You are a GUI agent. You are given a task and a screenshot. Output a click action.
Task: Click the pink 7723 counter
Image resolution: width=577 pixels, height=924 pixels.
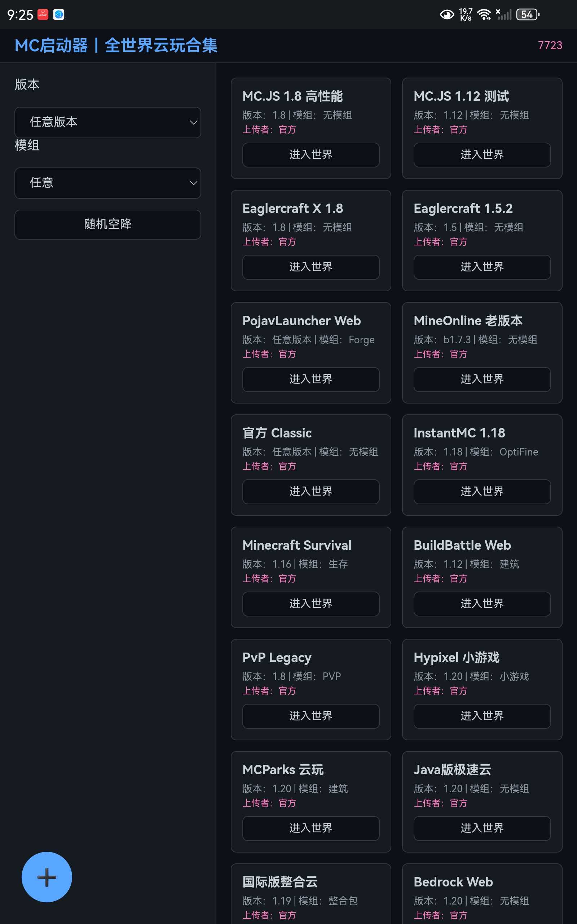550,45
